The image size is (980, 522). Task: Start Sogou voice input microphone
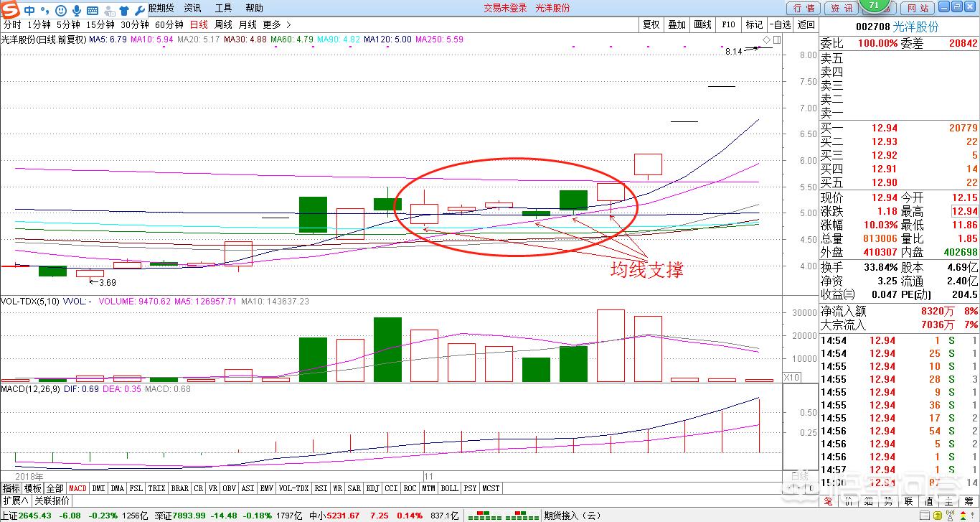(x=76, y=10)
